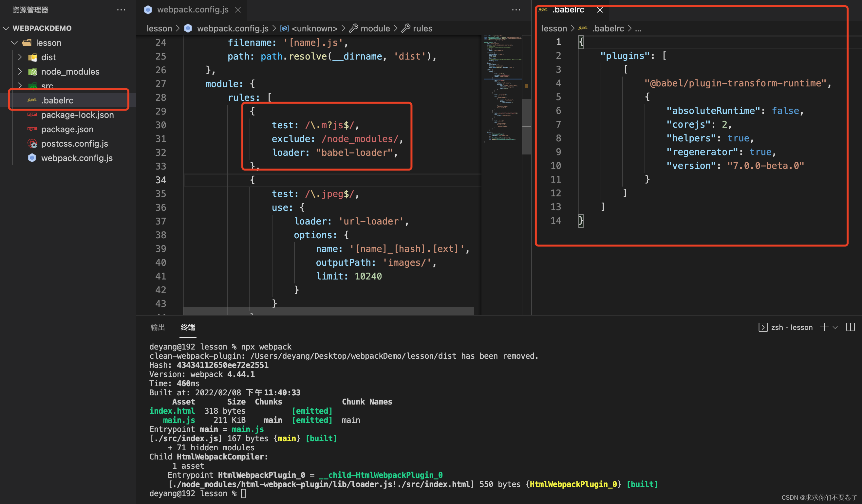Open postcss.config.js in the file tree
The height and width of the screenshot is (504, 862).
click(x=74, y=144)
